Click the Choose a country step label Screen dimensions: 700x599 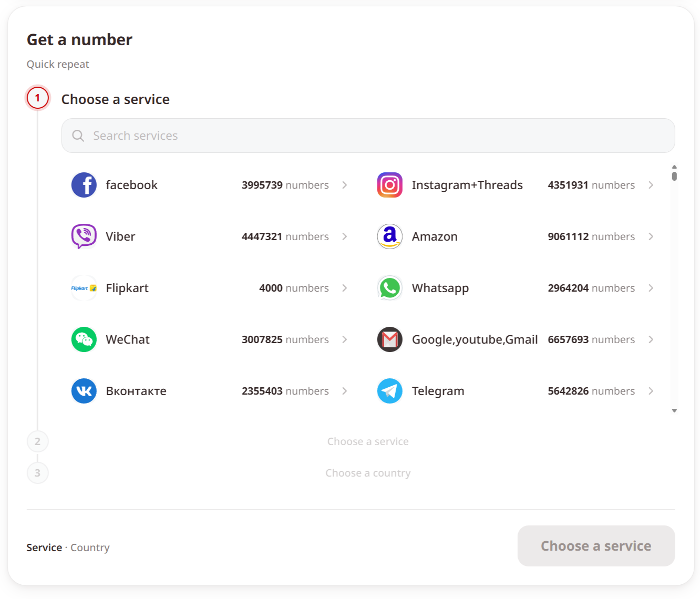pos(368,473)
